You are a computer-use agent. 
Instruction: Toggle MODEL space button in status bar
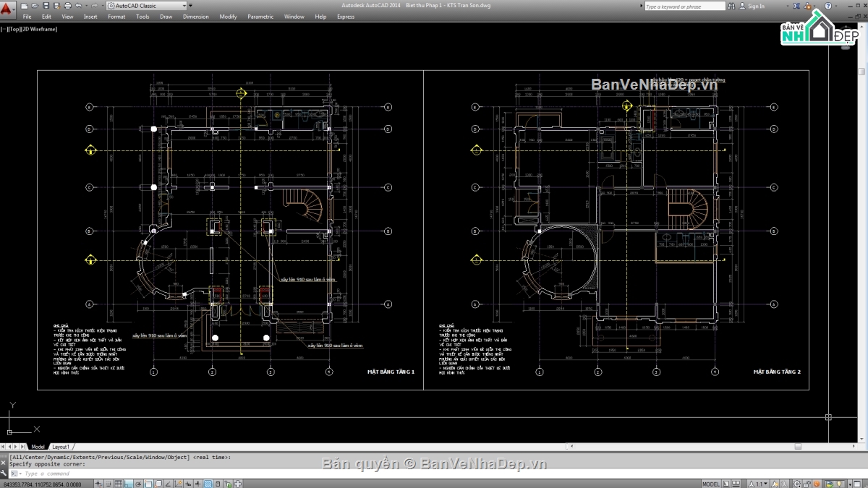710,484
